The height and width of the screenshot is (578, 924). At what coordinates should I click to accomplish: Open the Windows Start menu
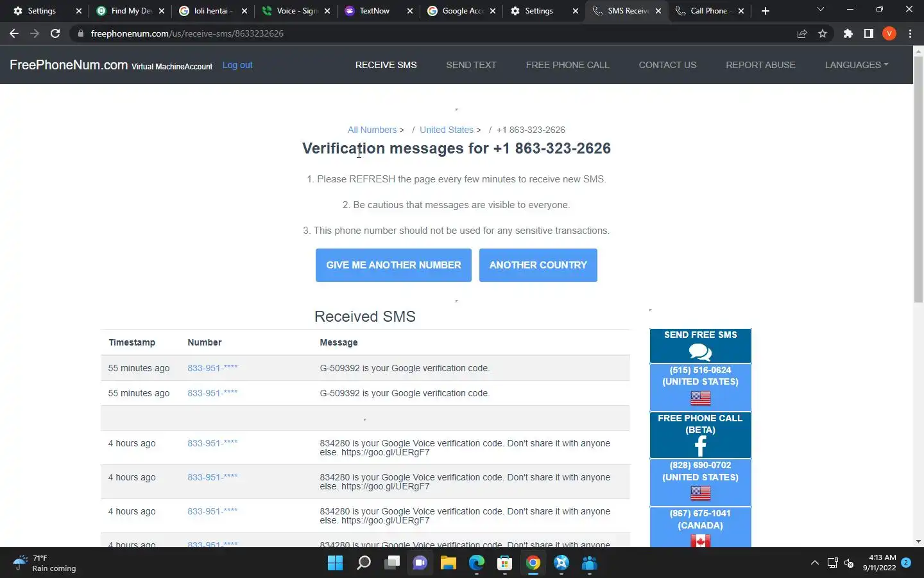point(335,563)
